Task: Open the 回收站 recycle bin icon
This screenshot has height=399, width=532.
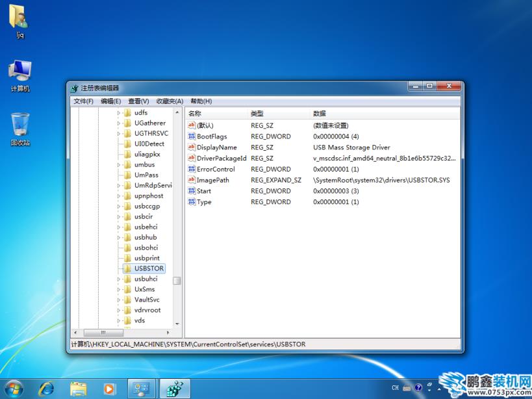Action: tap(20, 129)
